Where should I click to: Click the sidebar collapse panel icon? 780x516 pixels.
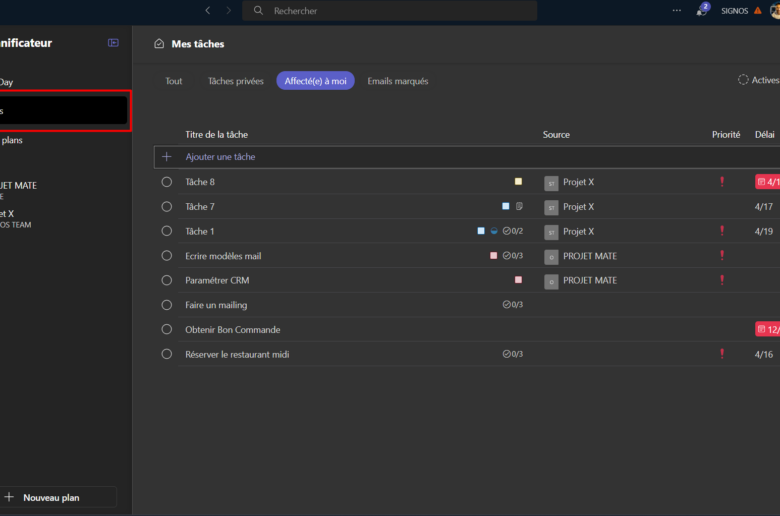tap(113, 43)
